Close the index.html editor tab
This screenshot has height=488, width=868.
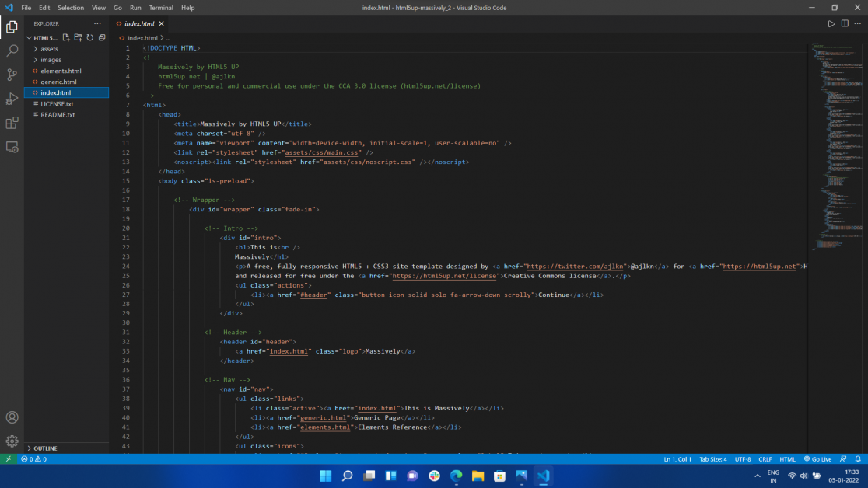(160, 23)
